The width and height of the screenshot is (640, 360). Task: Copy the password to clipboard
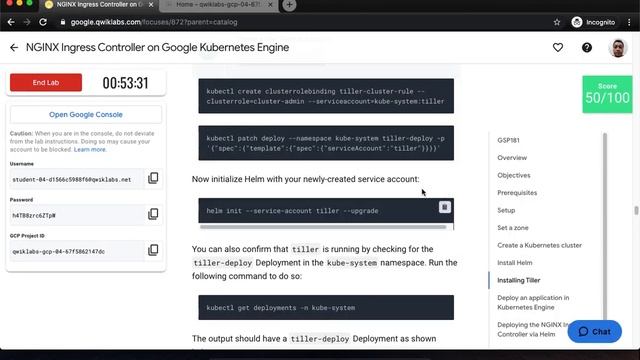(153, 214)
